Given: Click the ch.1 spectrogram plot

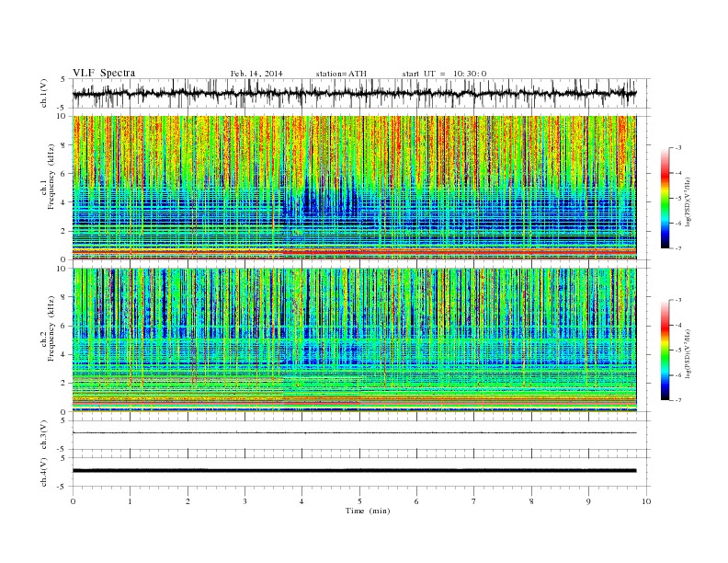Looking at the screenshot, I should pos(354,188).
